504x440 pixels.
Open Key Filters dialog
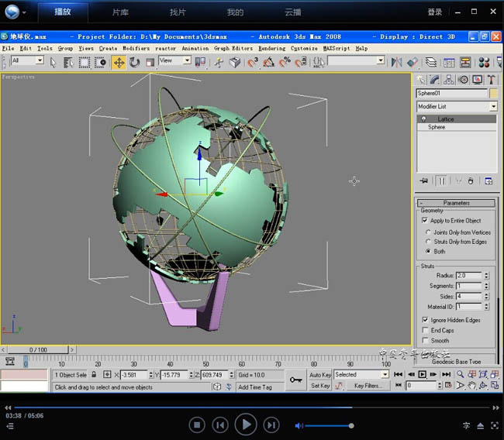coord(368,386)
